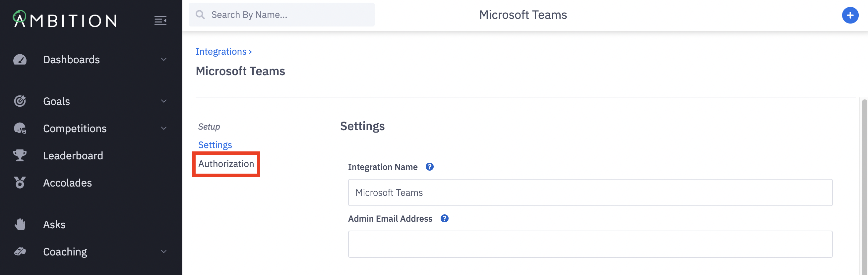
Task: Expand the Dashboards menu chevron
Action: point(164,60)
